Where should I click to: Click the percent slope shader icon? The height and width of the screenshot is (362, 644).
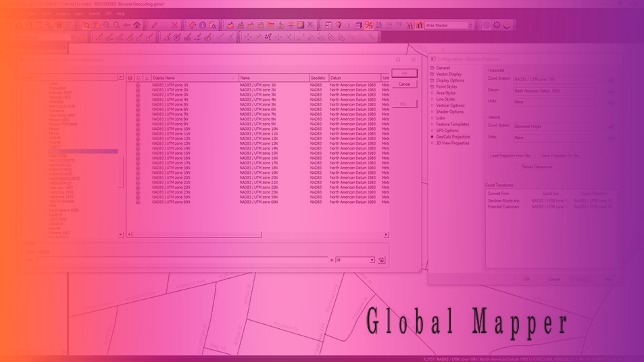click(369, 25)
